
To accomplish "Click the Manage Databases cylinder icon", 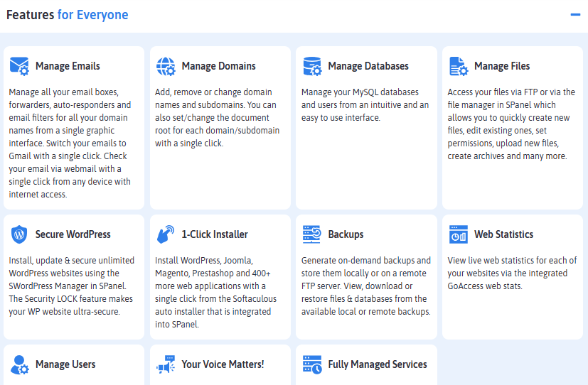I will tap(312, 66).
